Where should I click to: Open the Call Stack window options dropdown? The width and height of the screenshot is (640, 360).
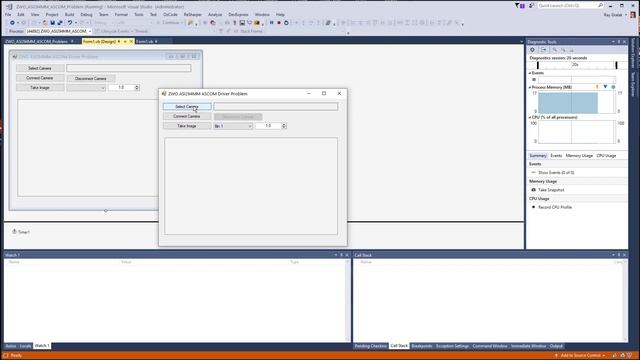pyautogui.click(x=613, y=255)
